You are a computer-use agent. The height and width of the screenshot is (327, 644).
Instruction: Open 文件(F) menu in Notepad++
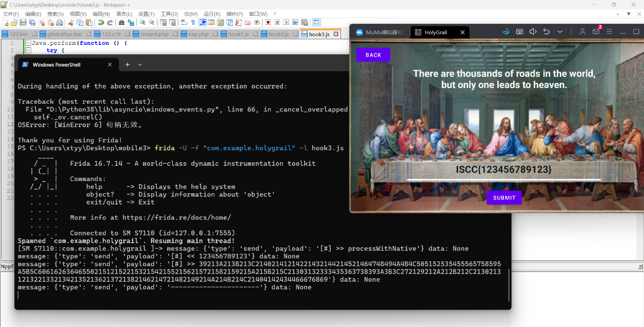click(11, 14)
